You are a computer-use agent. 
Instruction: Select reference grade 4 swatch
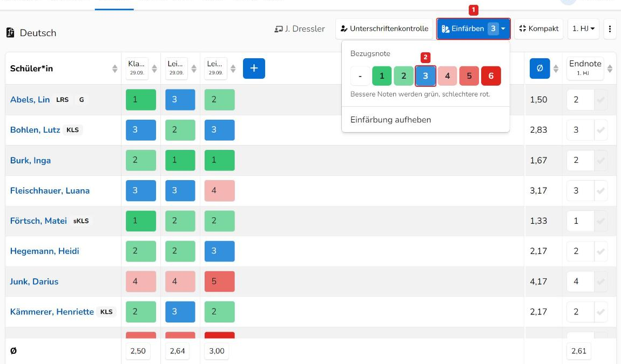click(x=447, y=75)
